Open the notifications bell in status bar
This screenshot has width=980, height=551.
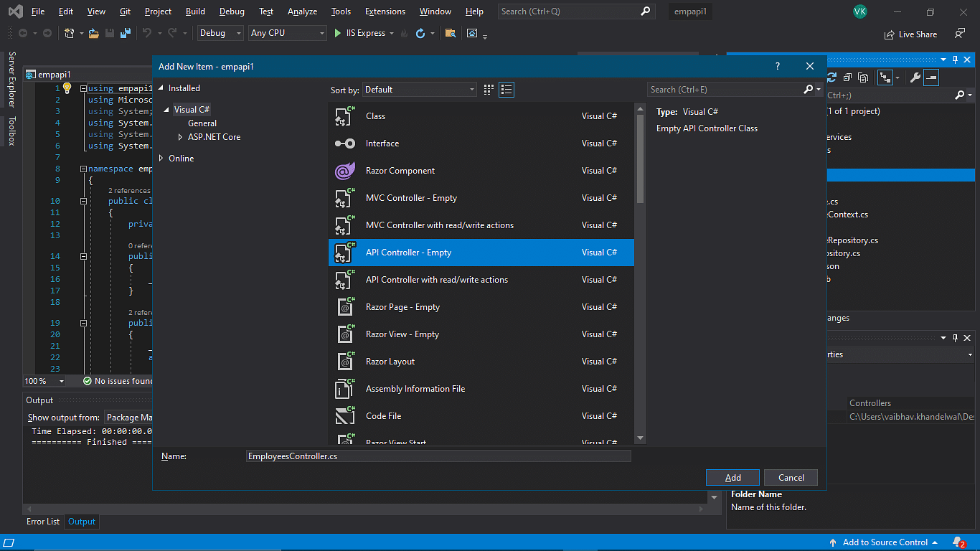coord(958,542)
